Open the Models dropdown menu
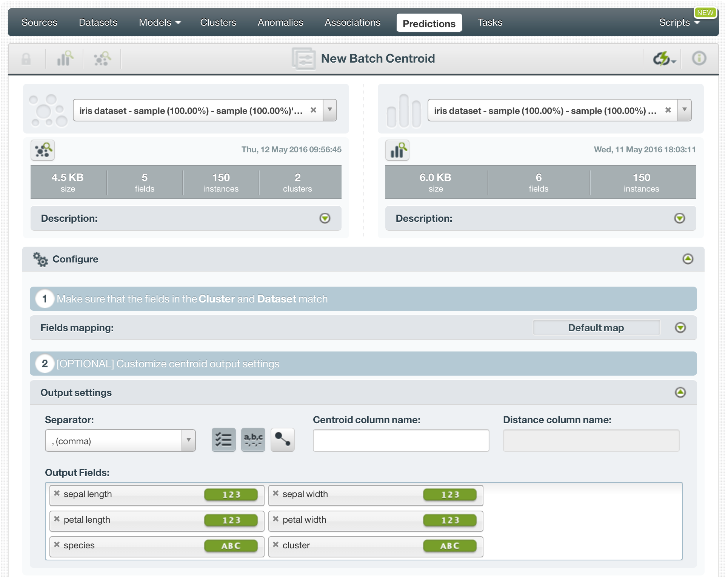This screenshot has height=577, width=728. (160, 23)
